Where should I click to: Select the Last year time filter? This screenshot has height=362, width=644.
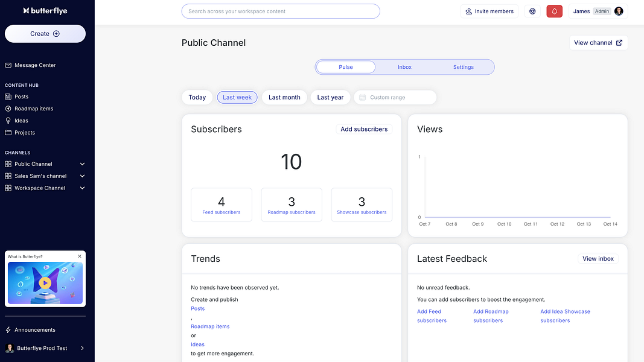point(330,97)
